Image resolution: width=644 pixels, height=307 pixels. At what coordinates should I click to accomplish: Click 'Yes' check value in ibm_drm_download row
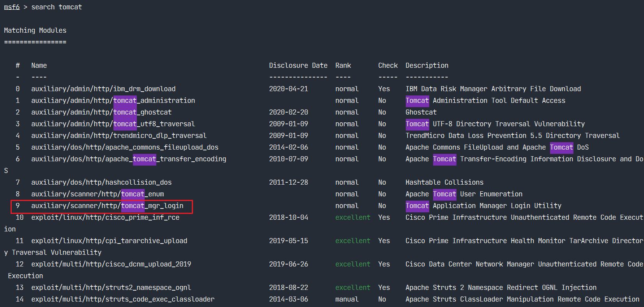pos(384,89)
